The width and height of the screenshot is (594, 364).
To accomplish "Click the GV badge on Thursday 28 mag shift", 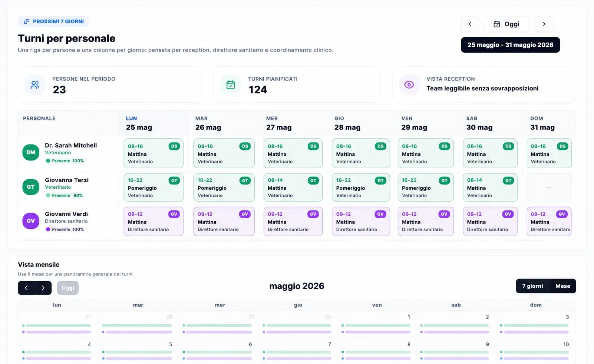I will 380,214.
